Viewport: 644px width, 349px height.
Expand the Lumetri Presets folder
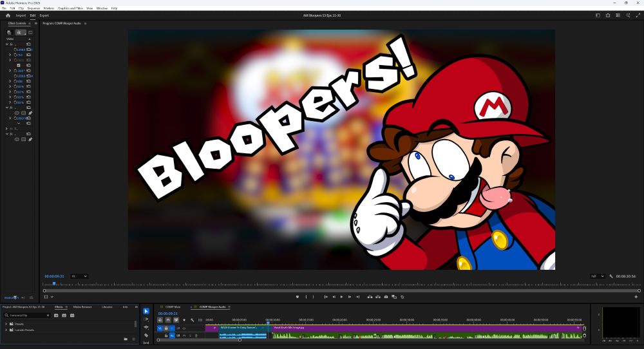click(6, 330)
